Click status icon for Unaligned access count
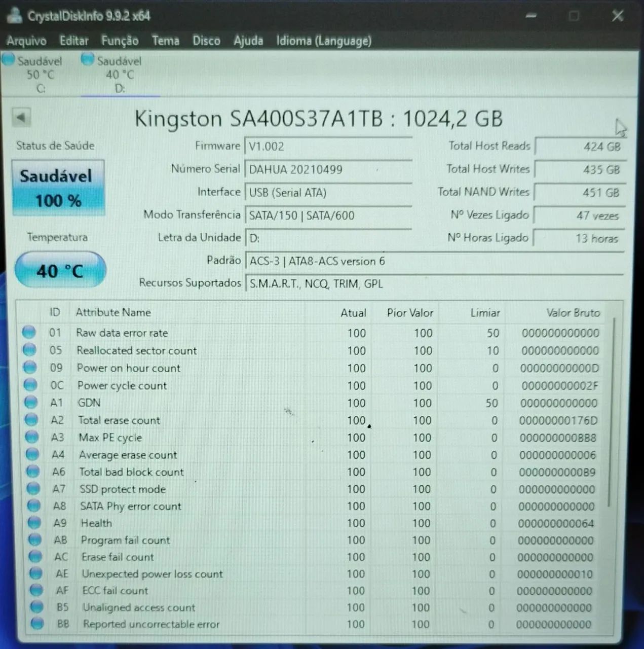This screenshot has width=644, height=649. coord(37,607)
